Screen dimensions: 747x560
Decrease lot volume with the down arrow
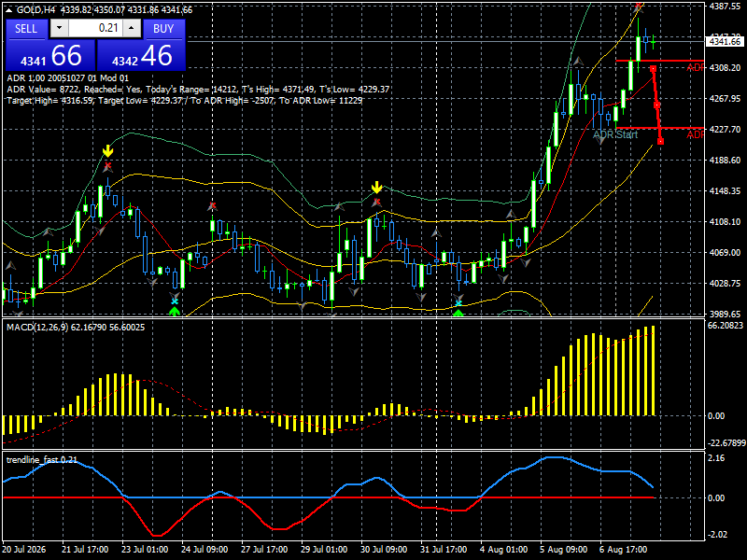tap(59, 28)
